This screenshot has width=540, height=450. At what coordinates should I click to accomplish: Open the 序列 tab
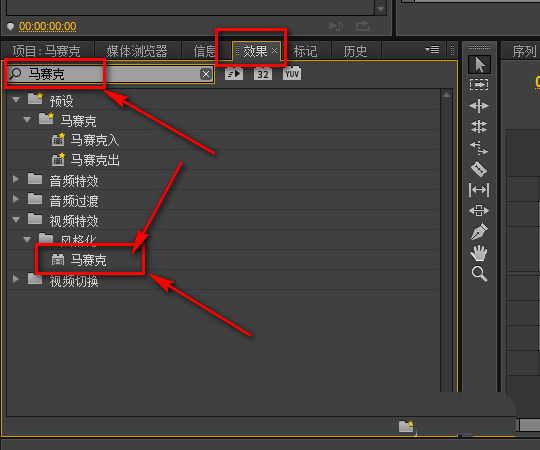click(x=524, y=51)
